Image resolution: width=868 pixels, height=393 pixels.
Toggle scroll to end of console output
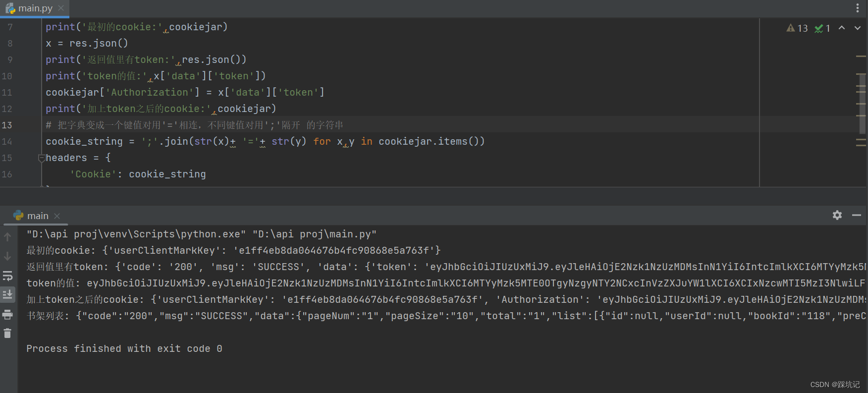(x=7, y=295)
